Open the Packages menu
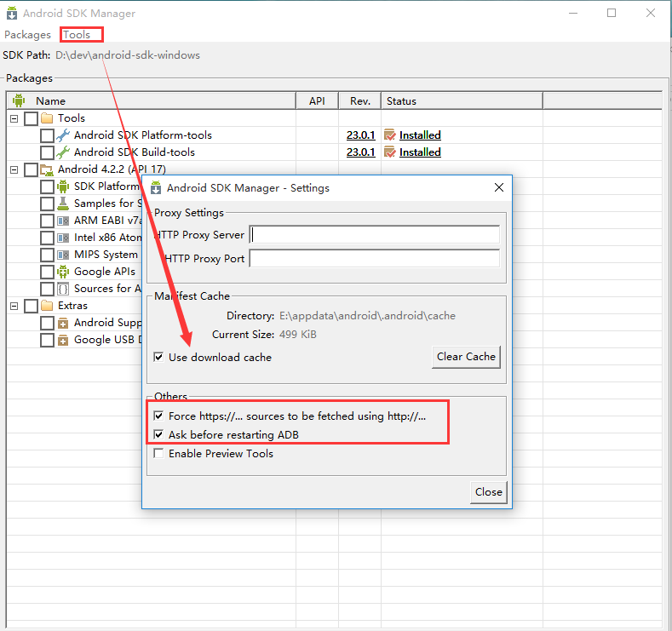 click(27, 35)
